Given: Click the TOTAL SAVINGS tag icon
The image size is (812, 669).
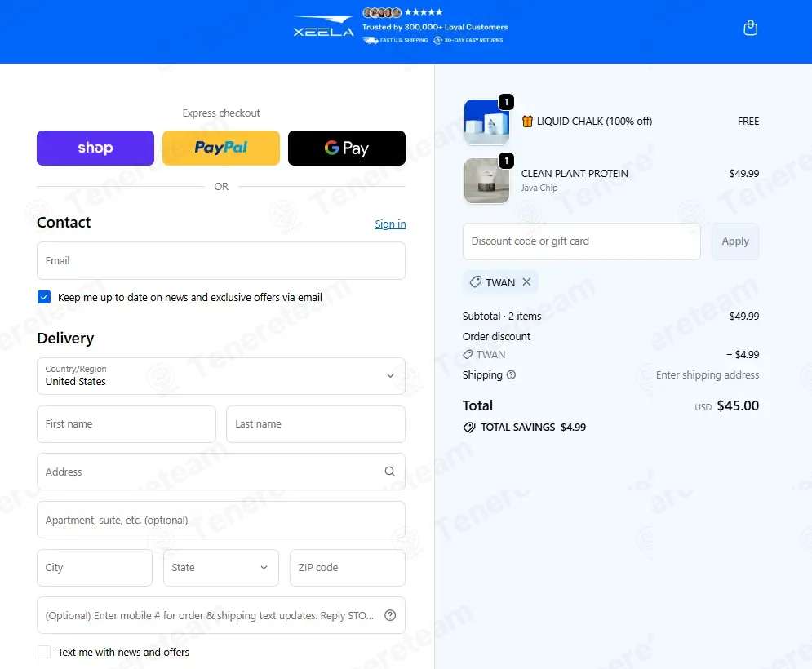Looking at the screenshot, I should click(x=469, y=428).
